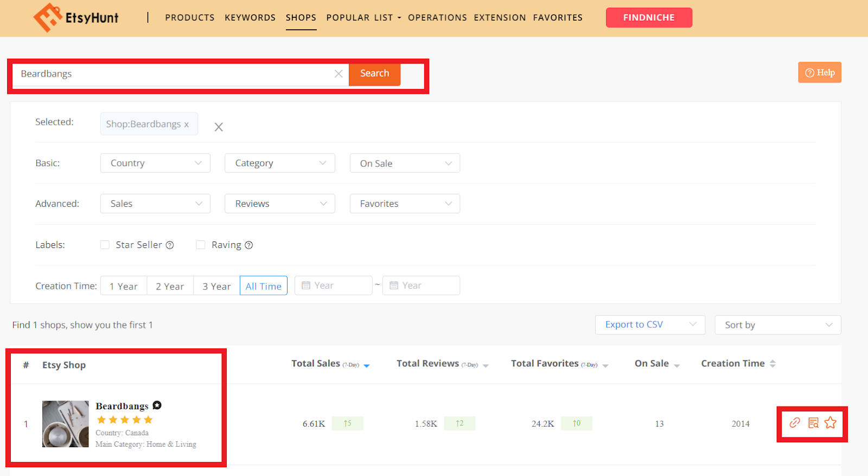Click the orange Search button
Viewport: 868px width, 476px height.
374,74
